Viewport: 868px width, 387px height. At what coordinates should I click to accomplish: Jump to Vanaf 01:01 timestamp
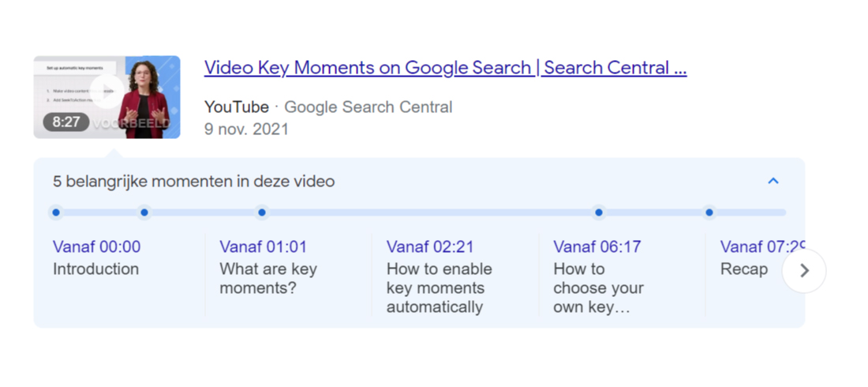click(264, 246)
